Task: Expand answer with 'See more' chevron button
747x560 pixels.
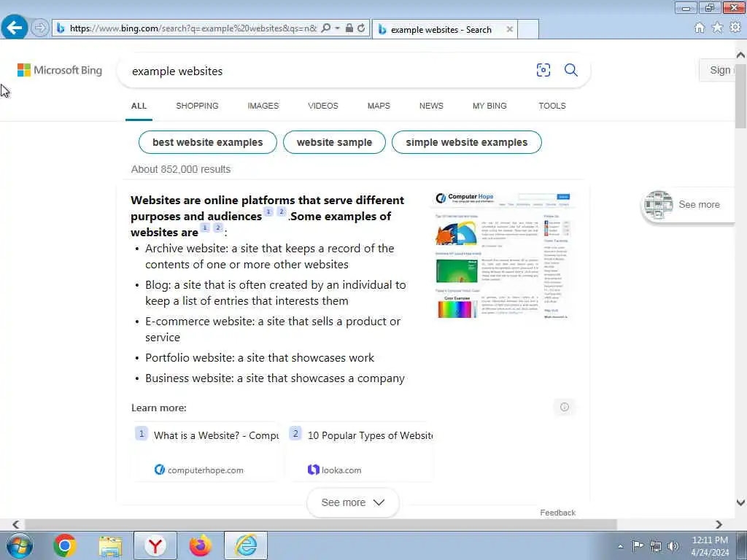Action: (x=352, y=502)
